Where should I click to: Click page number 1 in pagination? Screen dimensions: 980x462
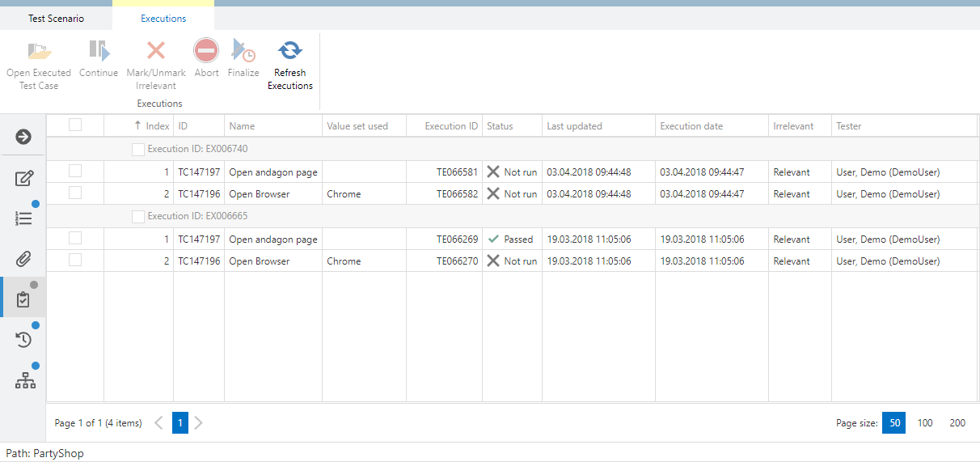tap(180, 422)
